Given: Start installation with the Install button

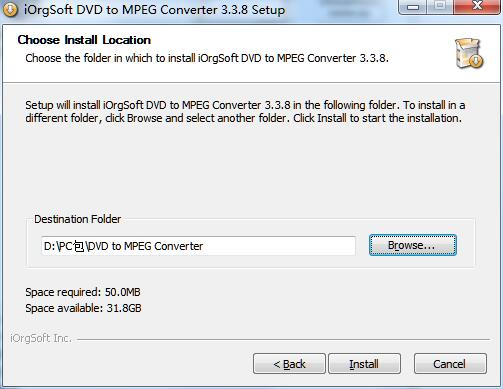Looking at the screenshot, I should (x=364, y=364).
